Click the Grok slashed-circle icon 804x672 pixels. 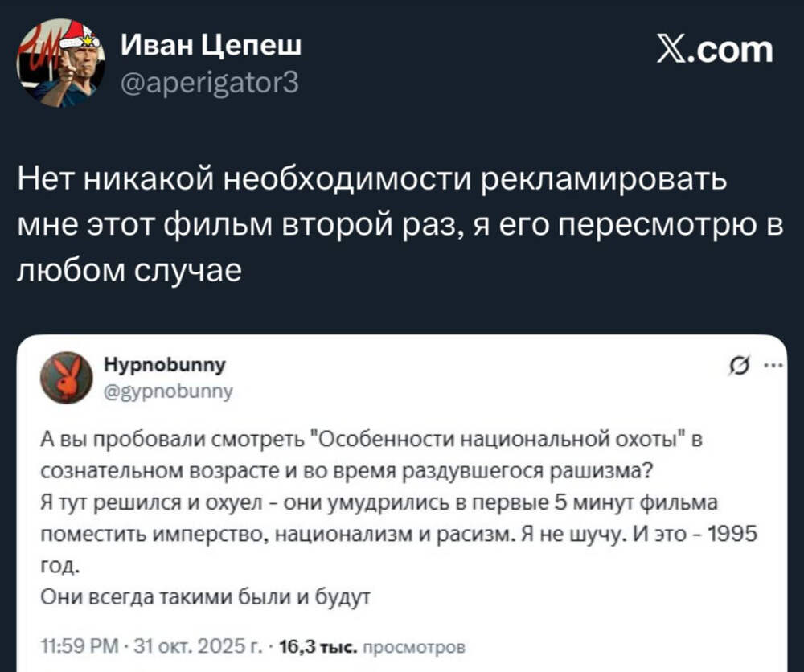point(734,370)
